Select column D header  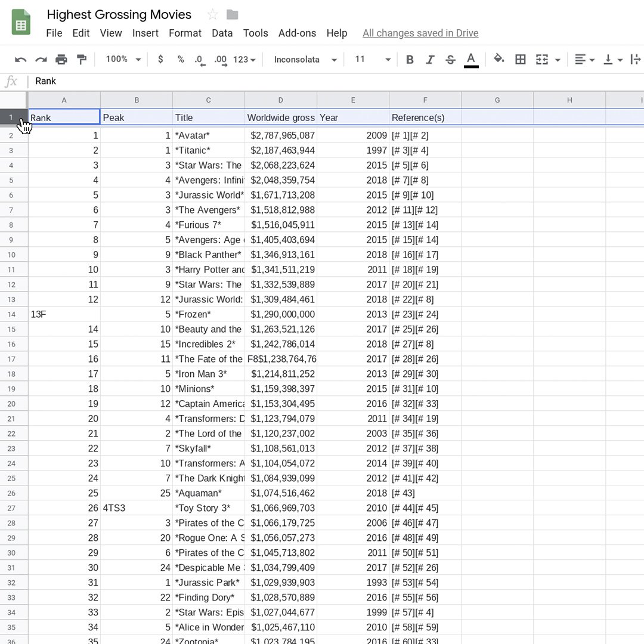click(x=280, y=100)
